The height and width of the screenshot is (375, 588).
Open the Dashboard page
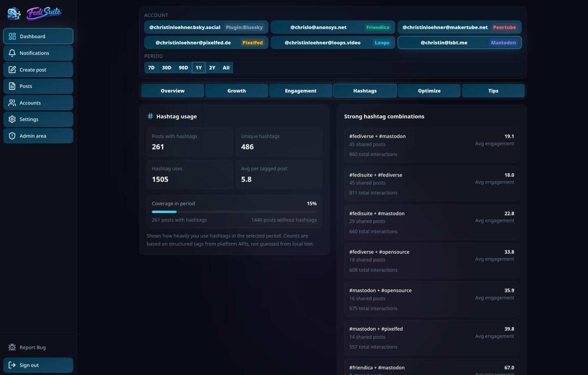pos(38,36)
